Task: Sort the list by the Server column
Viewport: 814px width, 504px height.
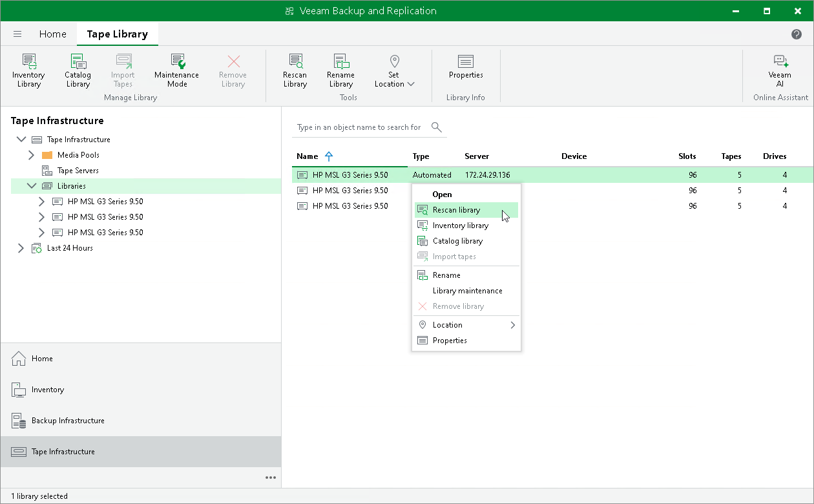Action: point(477,156)
